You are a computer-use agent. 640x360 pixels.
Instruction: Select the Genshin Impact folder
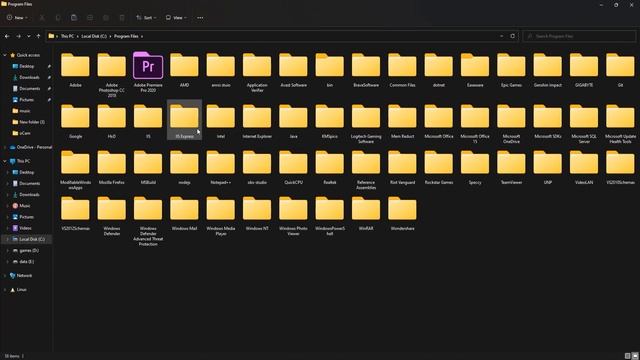pos(548,70)
